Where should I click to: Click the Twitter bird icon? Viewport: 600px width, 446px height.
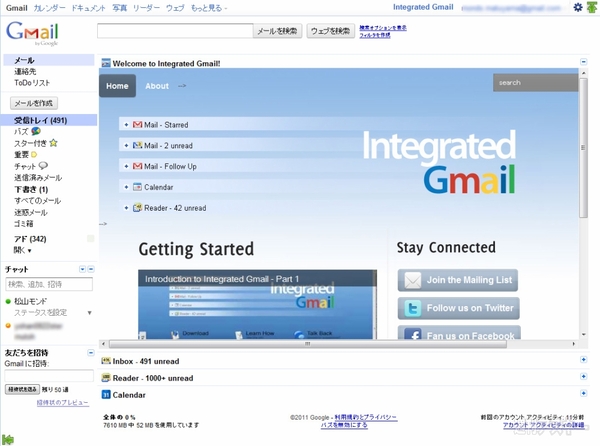(x=412, y=308)
